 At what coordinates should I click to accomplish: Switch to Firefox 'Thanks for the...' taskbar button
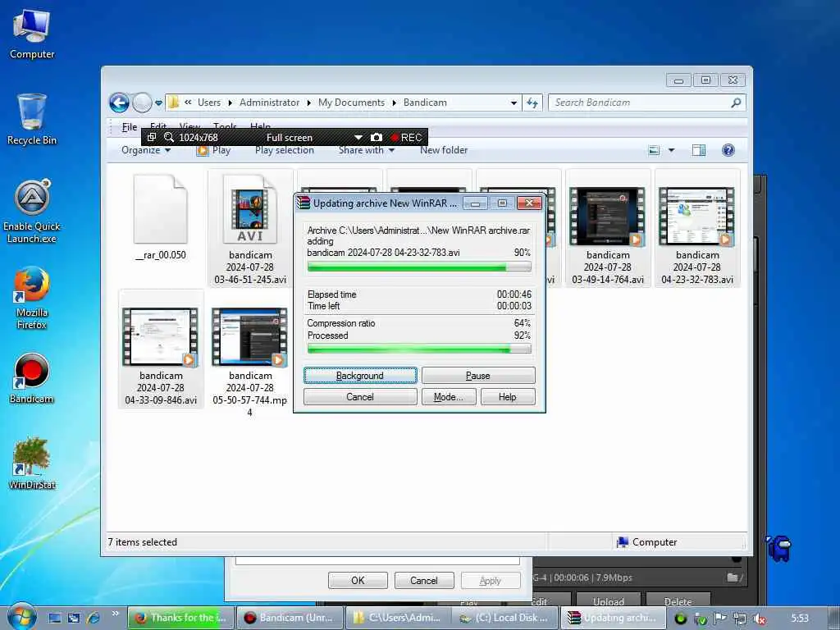pos(181,618)
